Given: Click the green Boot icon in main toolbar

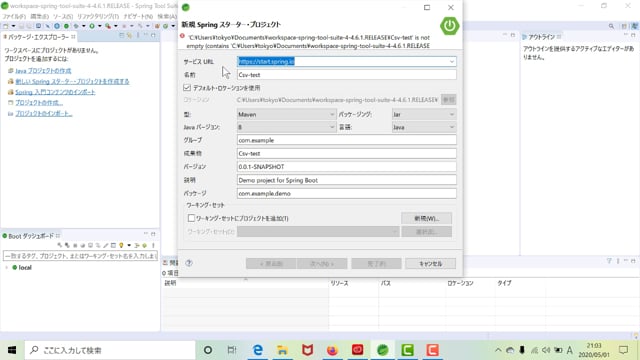Looking at the screenshot, I should (x=66, y=26).
